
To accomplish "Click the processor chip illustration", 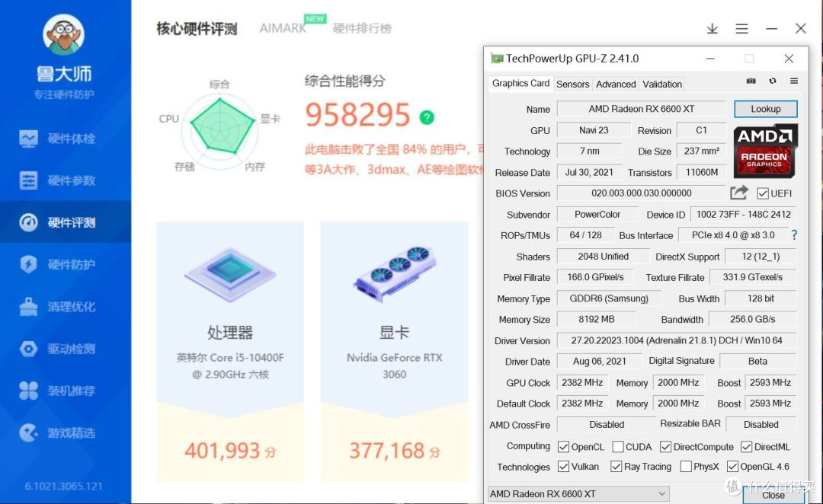I will click(x=230, y=274).
